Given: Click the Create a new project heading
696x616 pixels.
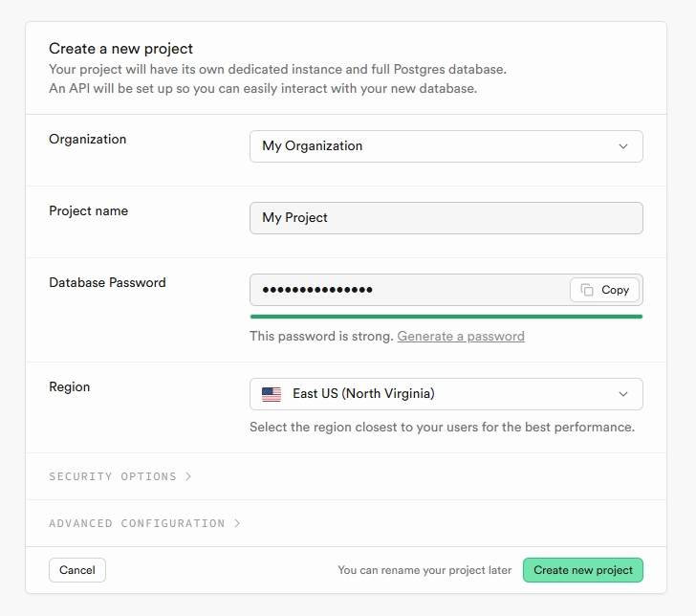Looking at the screenshot, I should click(120, 49).
